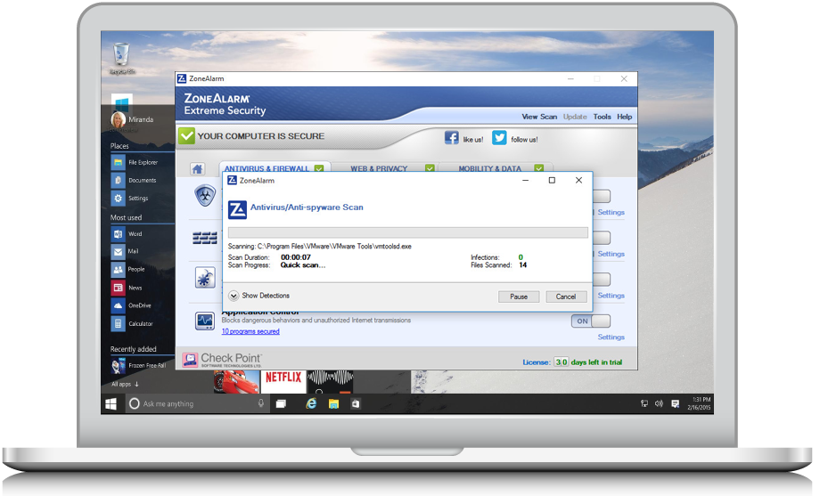The height and width of the screenshot is (504, 820).
Task: Toggle the Firewall switch in second row
Action: (x=601, y=238)
